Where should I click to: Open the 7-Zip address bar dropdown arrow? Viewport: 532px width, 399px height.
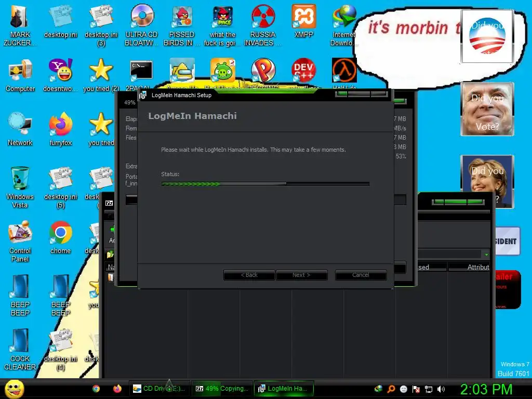[486, 254]
